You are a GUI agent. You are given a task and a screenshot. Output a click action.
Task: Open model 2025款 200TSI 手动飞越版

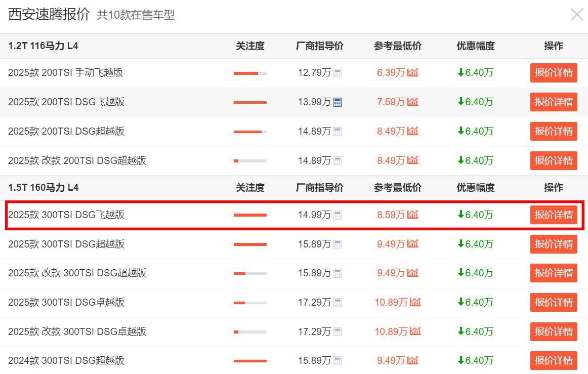[66, 72]
